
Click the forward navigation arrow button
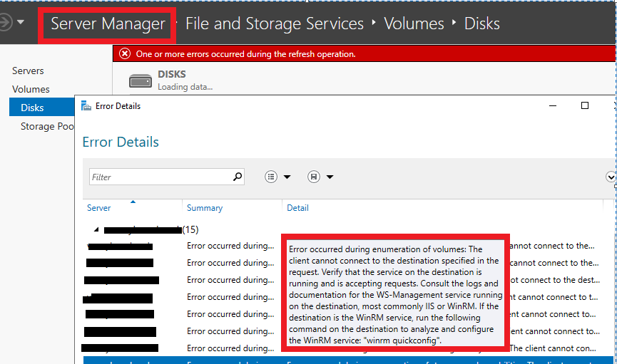coord(5,22)
